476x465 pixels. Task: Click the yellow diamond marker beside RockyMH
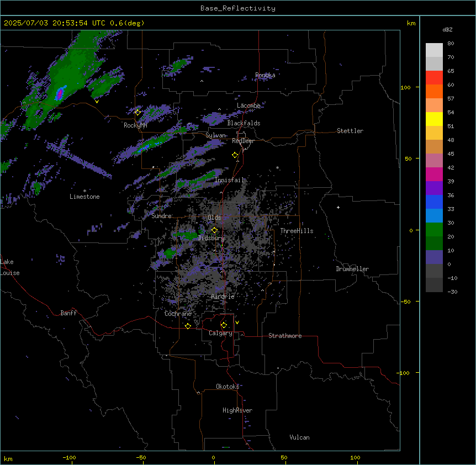137,112
